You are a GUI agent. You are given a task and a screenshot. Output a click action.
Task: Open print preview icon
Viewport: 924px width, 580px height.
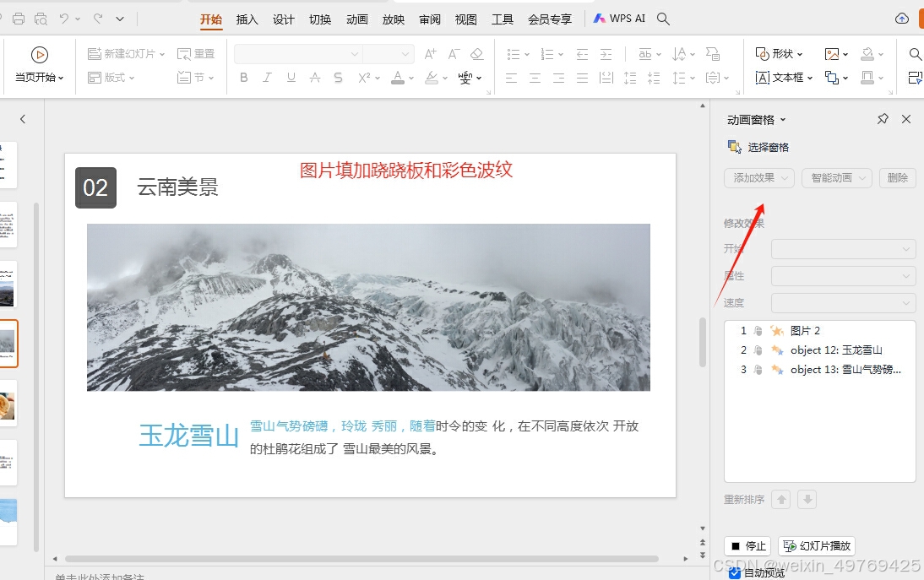tap(41, 19)
